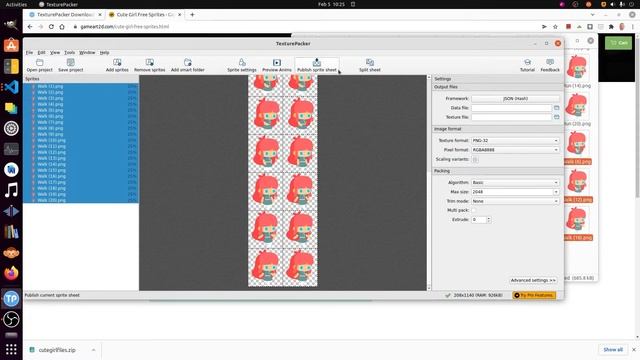Add sprites via the toolbar
Image resolution: width=640 pixels, height=360 pixels.
[x=117, y=65]
